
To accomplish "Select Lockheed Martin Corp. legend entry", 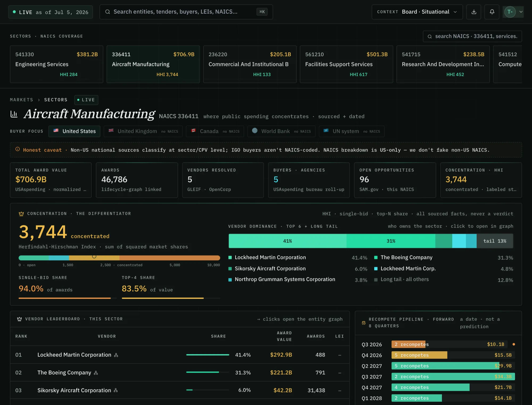I will 444,269.
